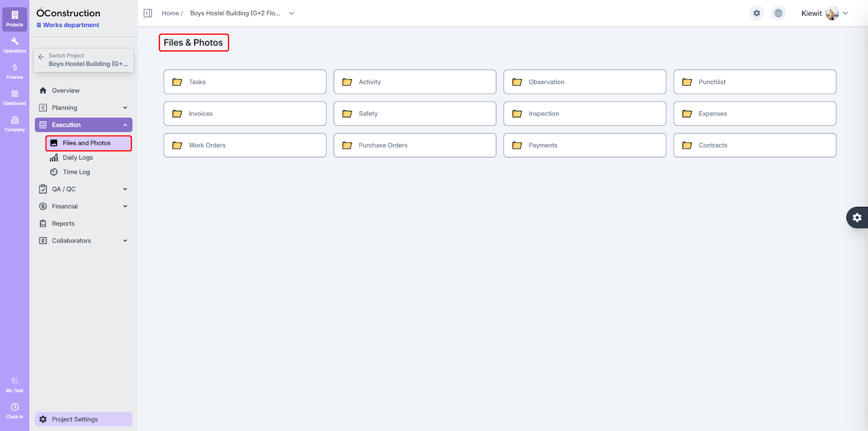Select the Execution menu section
Viewport: 868px width, 431px height.
pos(84,125)
